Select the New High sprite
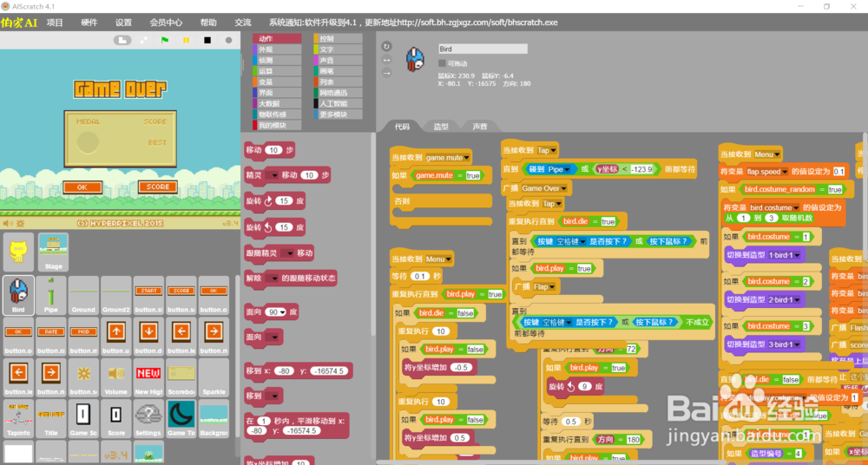868x465 pixels. (x=148, y=377)
